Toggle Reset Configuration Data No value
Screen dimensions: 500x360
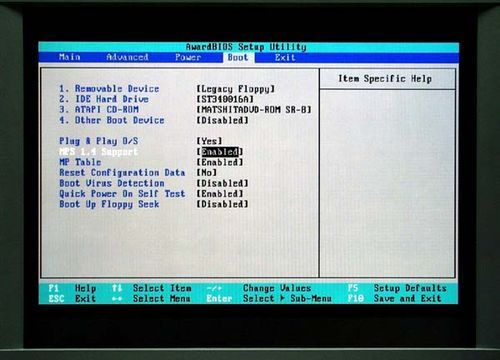coord(207,173)
